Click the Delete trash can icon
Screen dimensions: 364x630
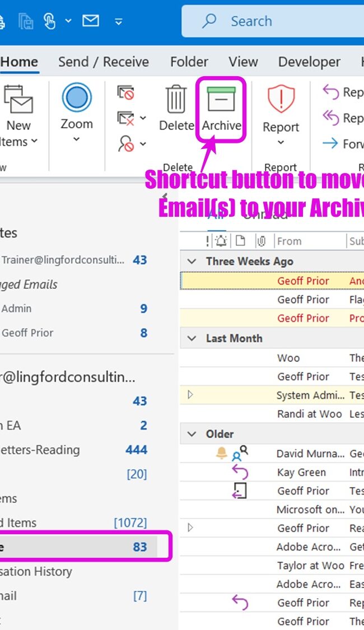tap(176, 100)
